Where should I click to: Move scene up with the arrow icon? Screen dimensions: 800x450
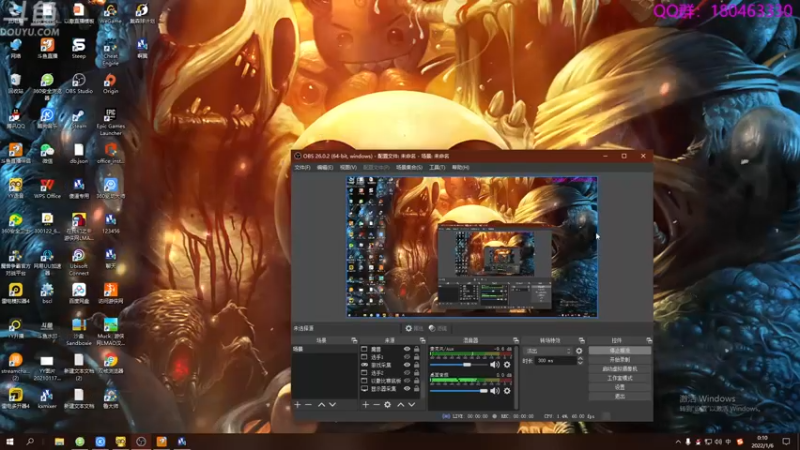tap(321, 405)
